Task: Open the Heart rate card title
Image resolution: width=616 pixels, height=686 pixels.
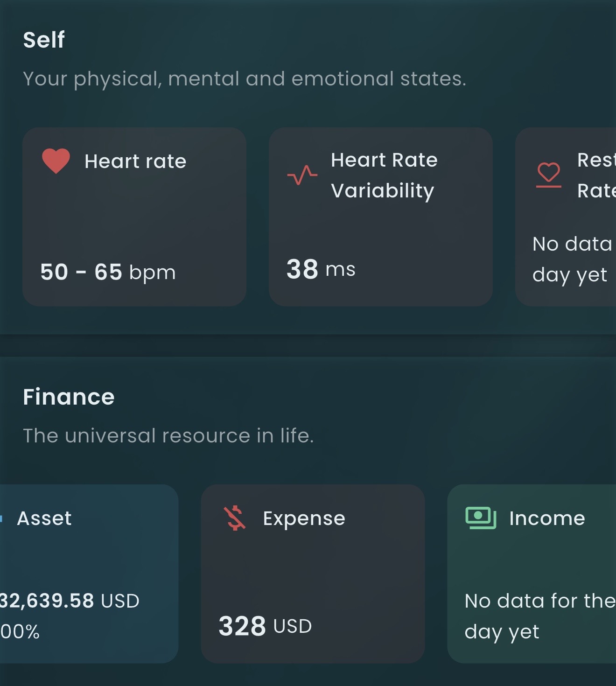Action: tap(135, 161)
